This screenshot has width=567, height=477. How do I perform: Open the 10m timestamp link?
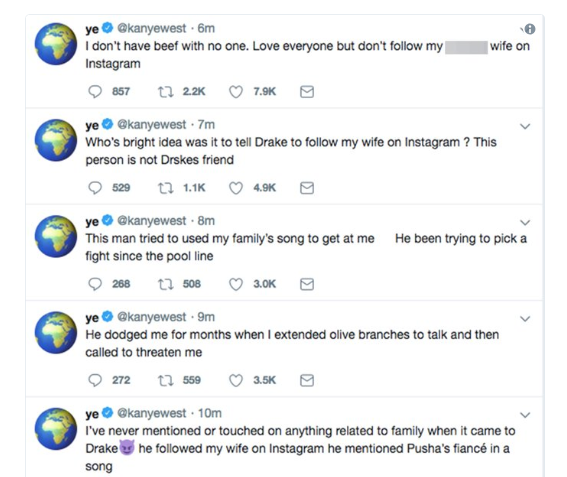(210, 413)
